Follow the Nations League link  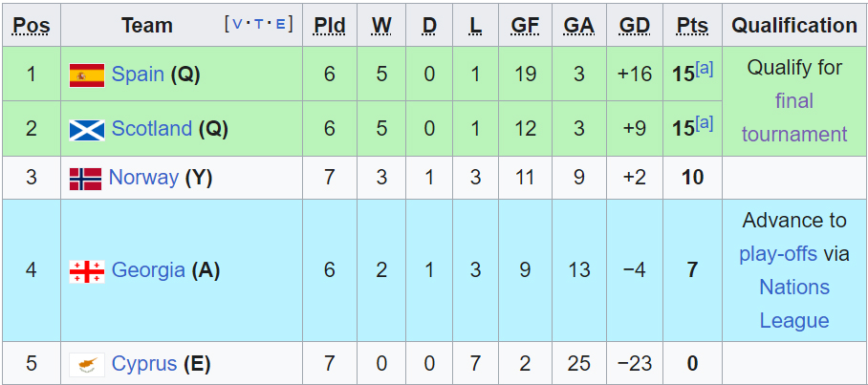click(794, 304)
